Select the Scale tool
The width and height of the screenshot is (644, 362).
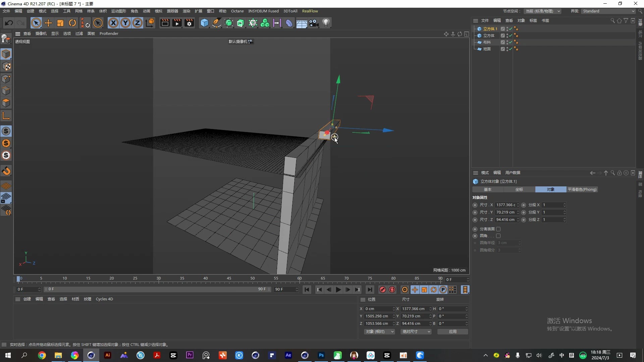pos(60,23)
